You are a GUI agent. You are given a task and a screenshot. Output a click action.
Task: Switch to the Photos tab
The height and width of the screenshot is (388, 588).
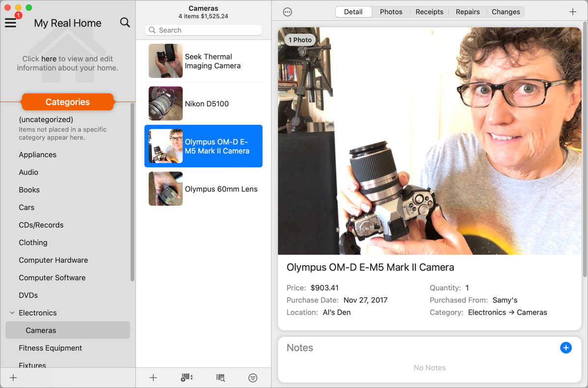[x=391, y=12]
